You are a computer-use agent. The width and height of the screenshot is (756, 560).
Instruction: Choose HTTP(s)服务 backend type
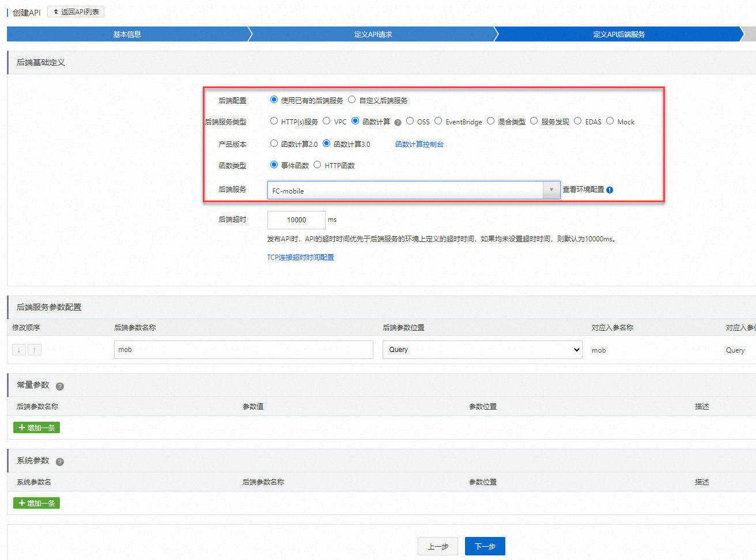click(274, 121)
